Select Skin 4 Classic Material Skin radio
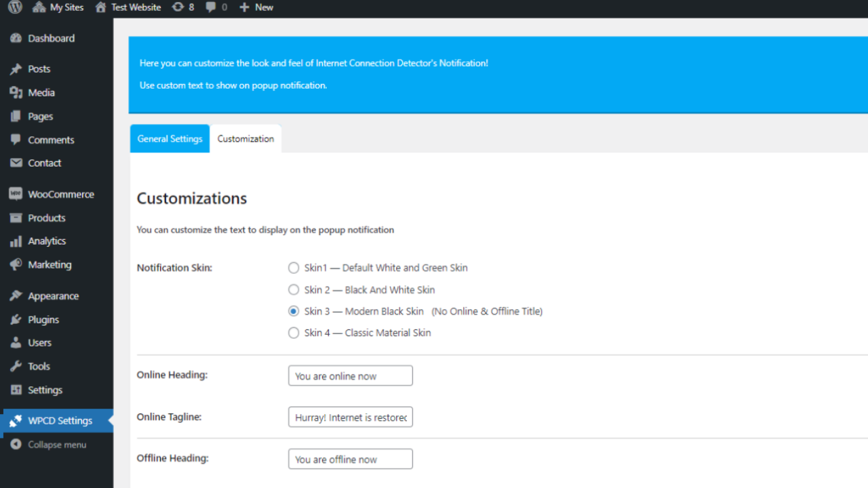Screen dimensions: 868x488 tap(294, 333)
